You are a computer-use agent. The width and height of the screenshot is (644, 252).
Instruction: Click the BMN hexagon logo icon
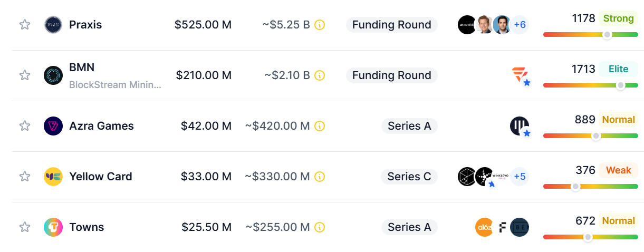click(x=53, y=75)
